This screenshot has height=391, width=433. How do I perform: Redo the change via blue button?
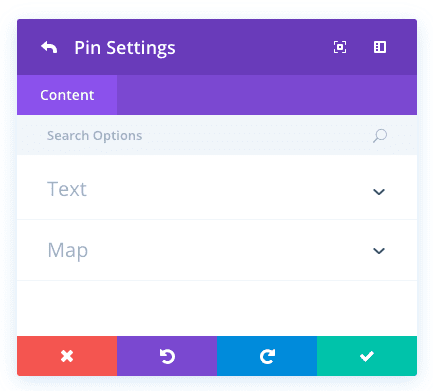pyautogui.click(x=267, y=356)
